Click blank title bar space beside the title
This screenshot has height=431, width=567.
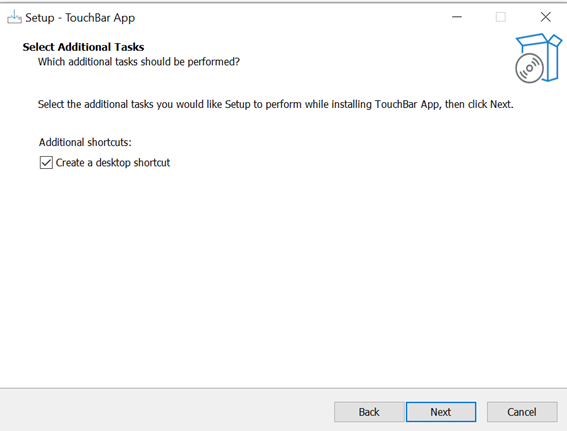pyautogui.click(x=289, y=17)
